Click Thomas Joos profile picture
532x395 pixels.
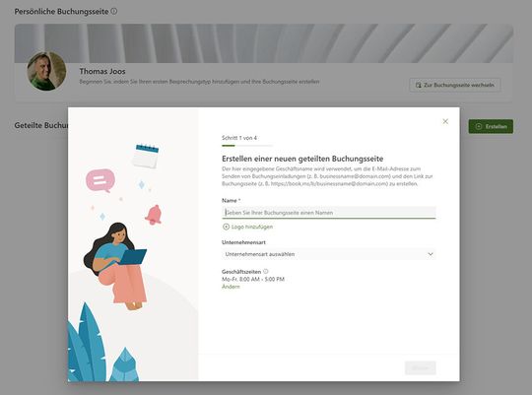pyautogui.click(x=46, y=71)
